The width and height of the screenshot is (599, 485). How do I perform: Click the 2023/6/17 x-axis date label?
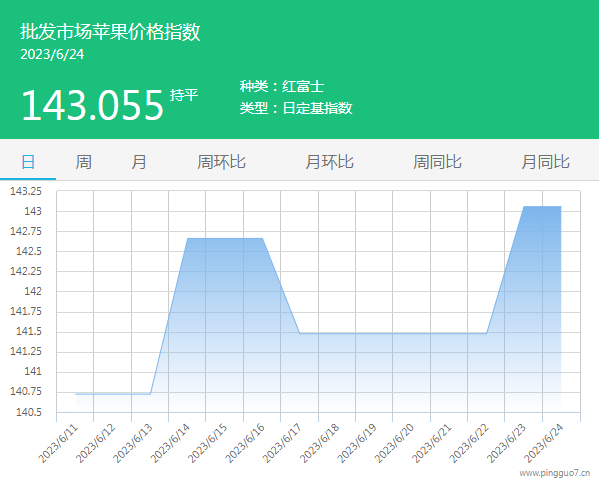pyautogui.click(x=282, y=443)
